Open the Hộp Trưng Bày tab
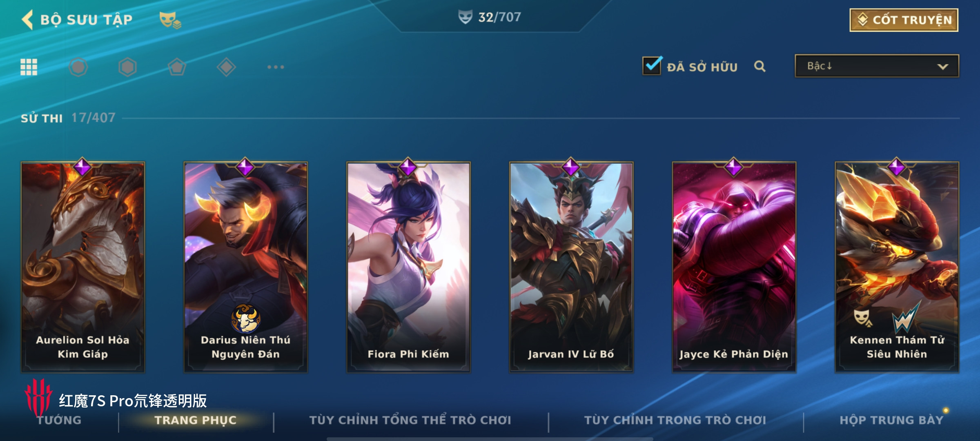The width and height of the screenshot is (980, 441). 891,420
